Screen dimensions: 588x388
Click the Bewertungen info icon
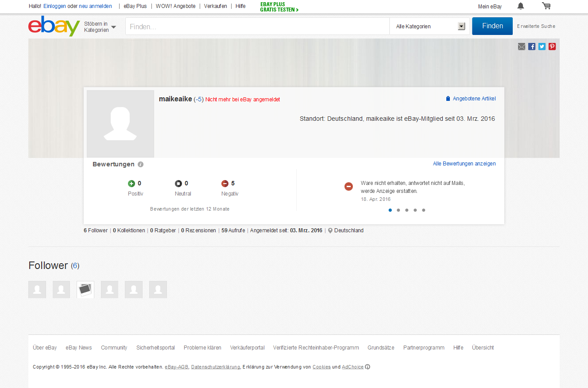140,165
